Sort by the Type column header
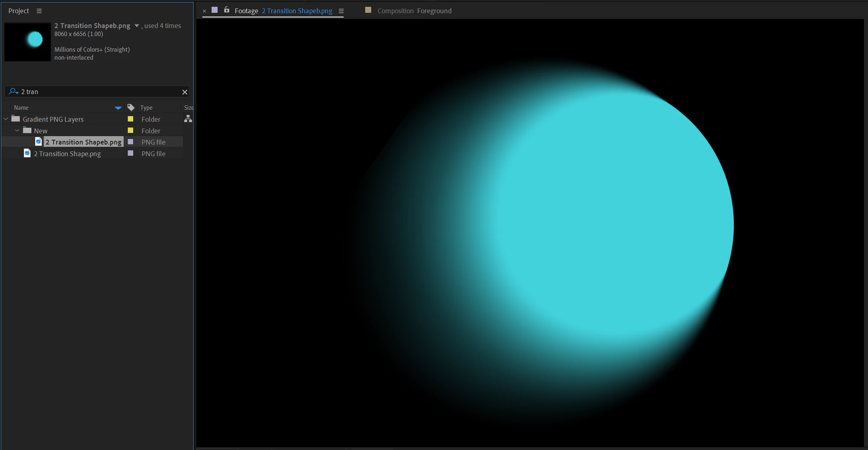Screen dimensions: 868x450 (x=146, y=108)
